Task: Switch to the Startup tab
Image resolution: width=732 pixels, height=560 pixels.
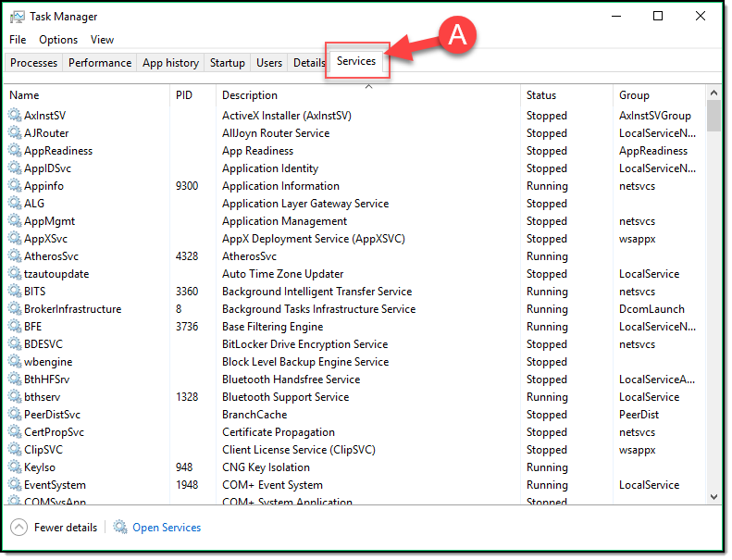Action: pyautogui.click(x=228, y=63)
